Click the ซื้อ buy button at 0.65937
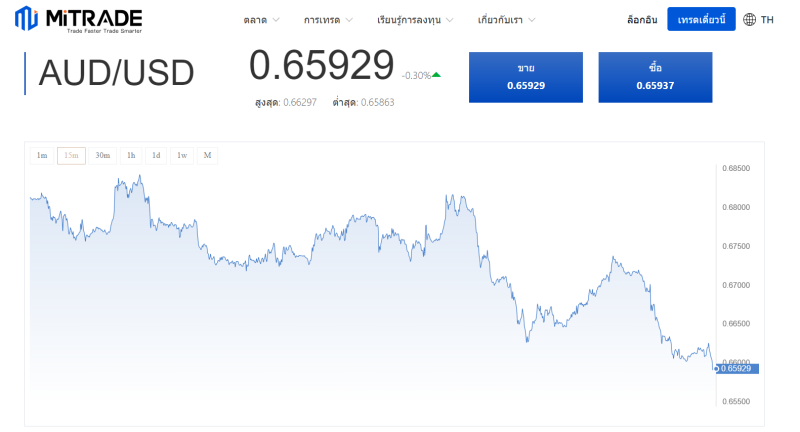This screenshot has height=432, width=800. pos(655,77)
